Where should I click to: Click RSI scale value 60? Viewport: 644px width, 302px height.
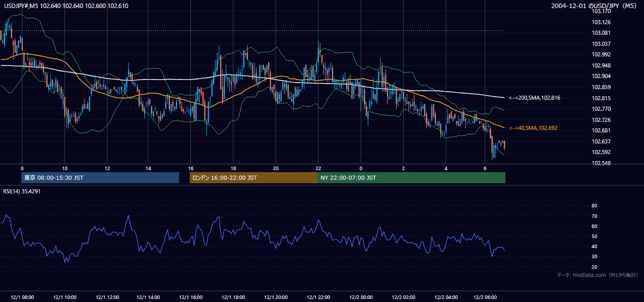click(x=594, y=226)
